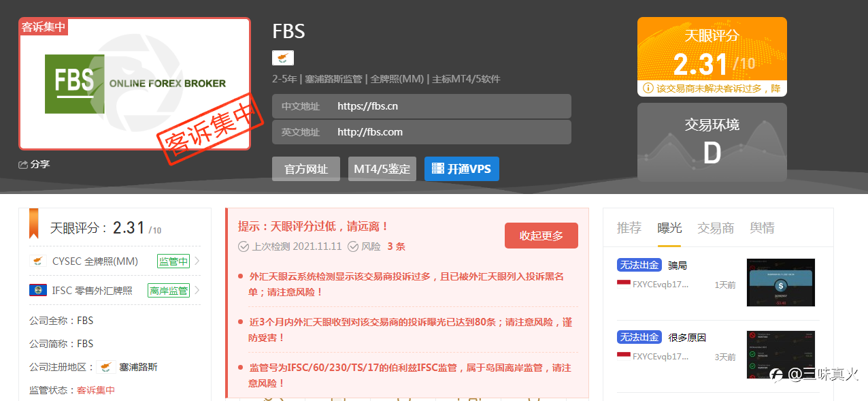Click the 3 条 risk count
This screenshot has height=401, width=868.
tap(397, 246)
